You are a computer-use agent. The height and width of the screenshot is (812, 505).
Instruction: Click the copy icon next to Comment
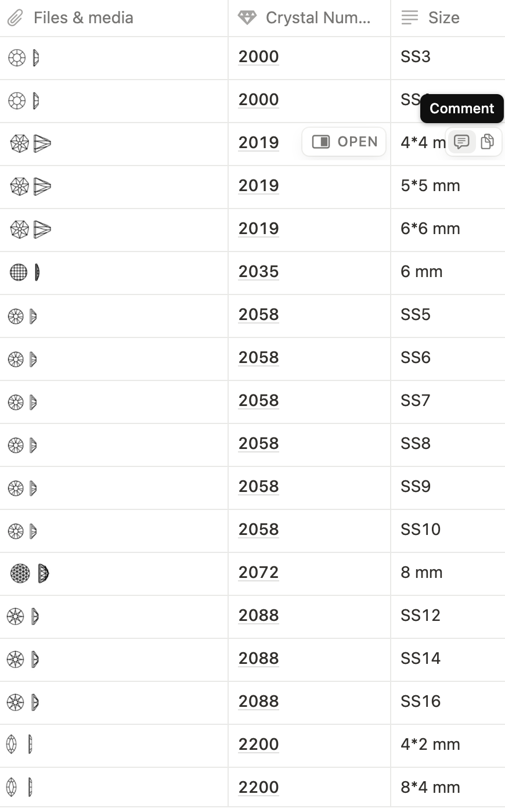point(488,142)
